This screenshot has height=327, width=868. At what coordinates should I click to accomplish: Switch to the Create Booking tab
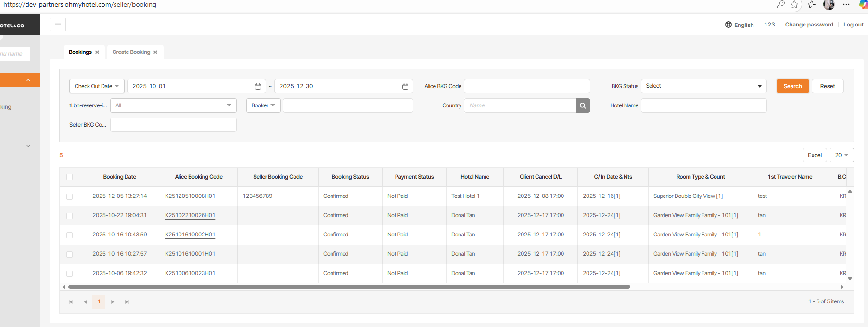[131, 52]
